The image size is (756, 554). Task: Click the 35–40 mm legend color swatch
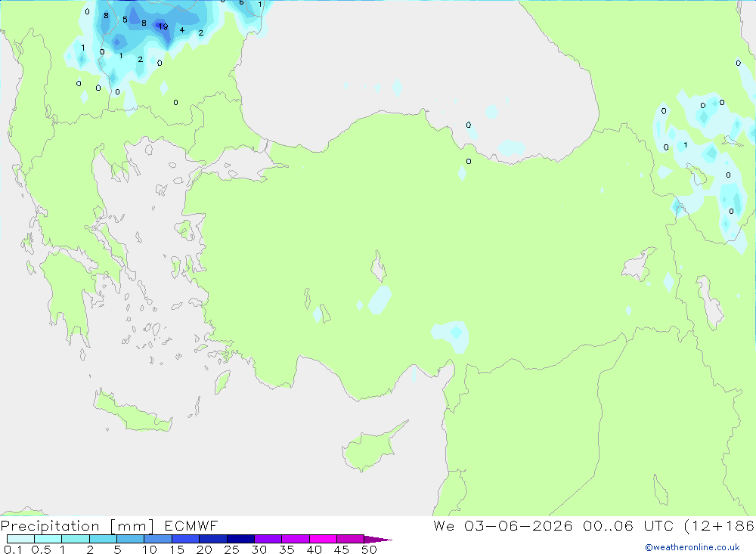(295, 539)
